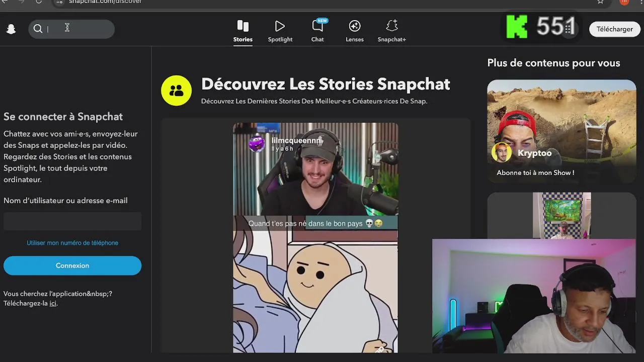Click the yellow Stories group icon
This screenshot has width=644, height=362.
pyautogui.click(x=176, y=90)
